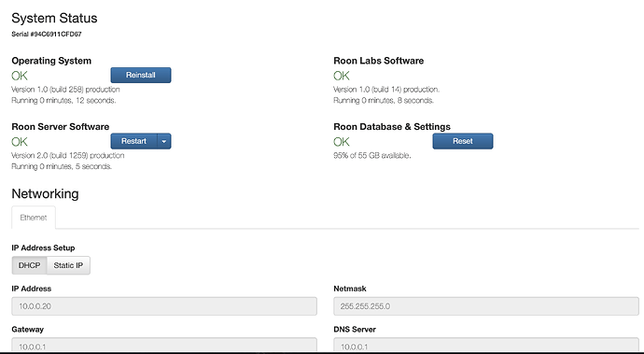
Task: Click 'Version 2.0 (build 1259) production' text
Action: click(68, 155)
